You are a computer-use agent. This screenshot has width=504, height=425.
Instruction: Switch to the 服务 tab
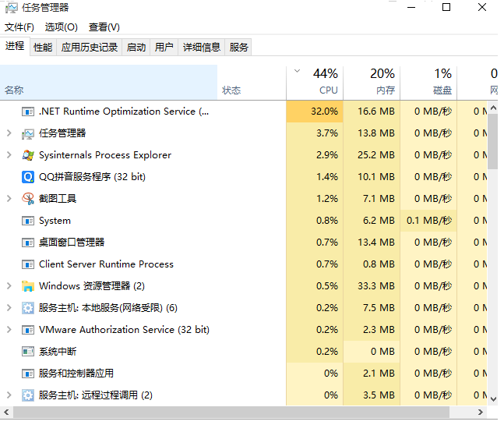(238, 48)
